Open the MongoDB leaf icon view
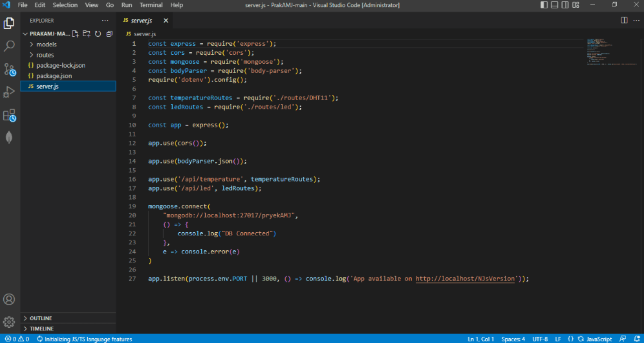Viewport: 644px width, 343px height. [9, 138]
